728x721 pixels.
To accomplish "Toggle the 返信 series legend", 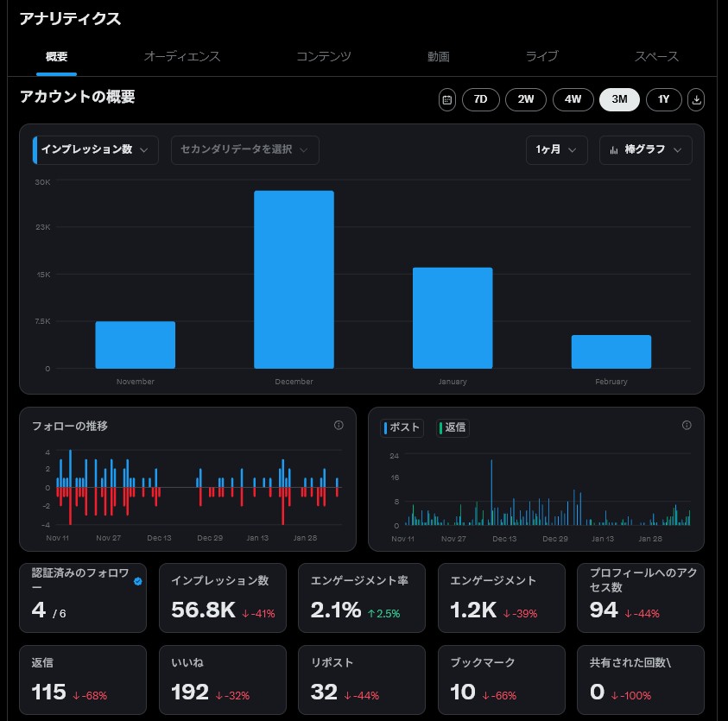I will [453, 427].
